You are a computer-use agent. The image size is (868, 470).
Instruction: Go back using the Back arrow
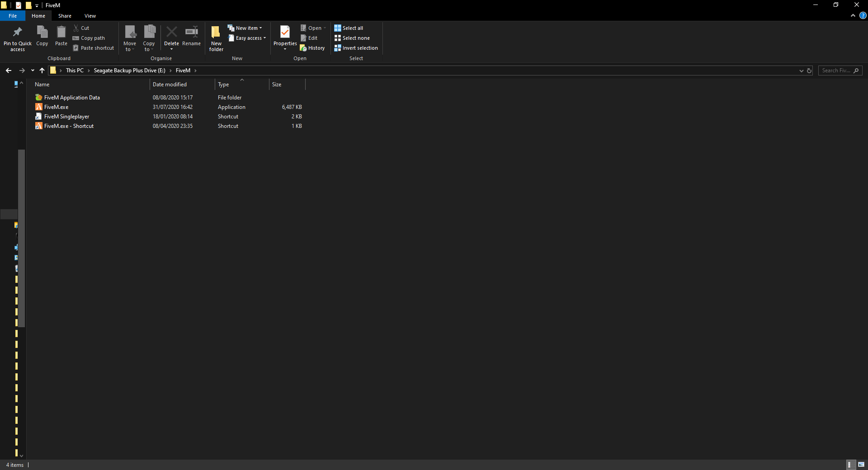point(9,70)
